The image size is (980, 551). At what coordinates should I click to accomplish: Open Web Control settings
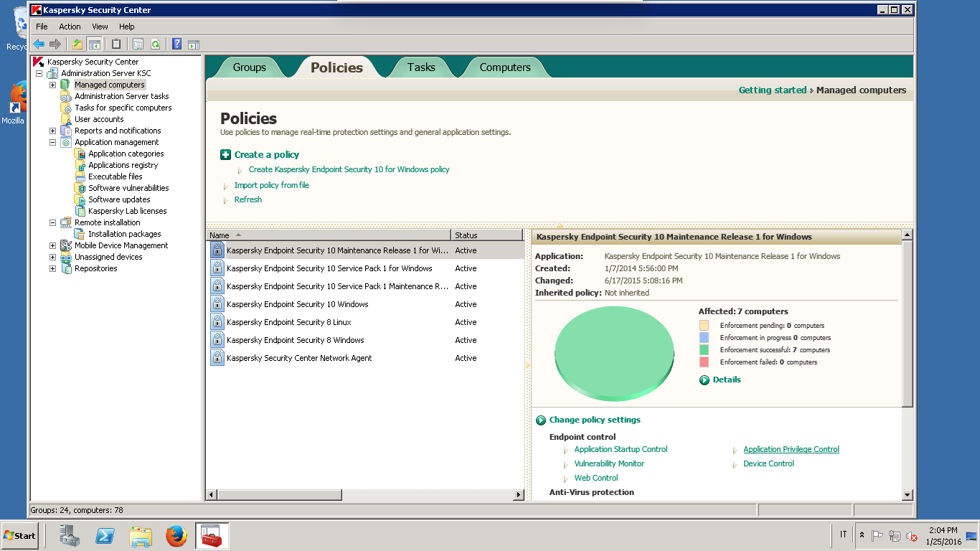[596, 478]
